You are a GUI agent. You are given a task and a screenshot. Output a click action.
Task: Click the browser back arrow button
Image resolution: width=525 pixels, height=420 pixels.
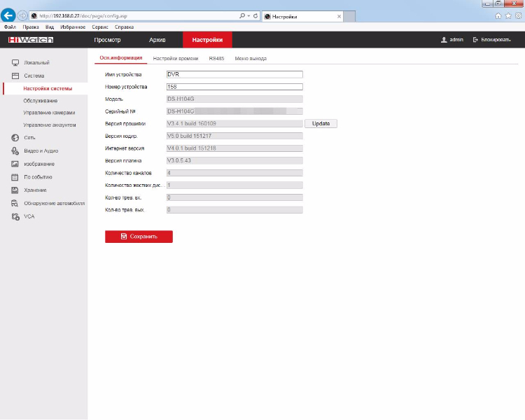coord(8,15)
